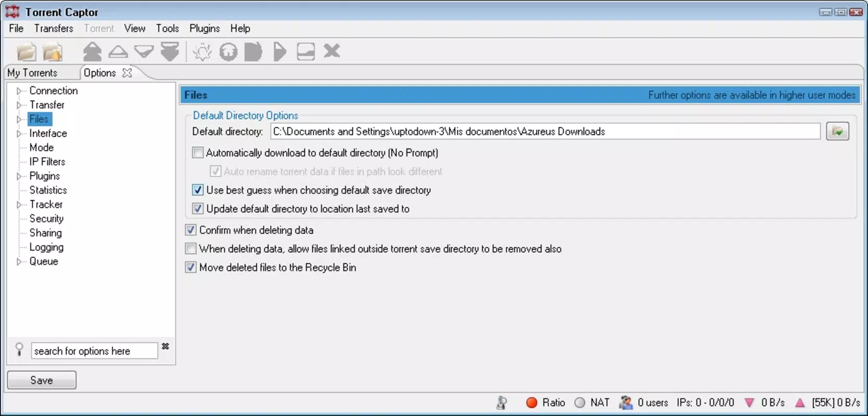Viewport: 868px width, 416px height.
Task: Click the browse folder icon beside Default directory
Action: coord(837,132)
